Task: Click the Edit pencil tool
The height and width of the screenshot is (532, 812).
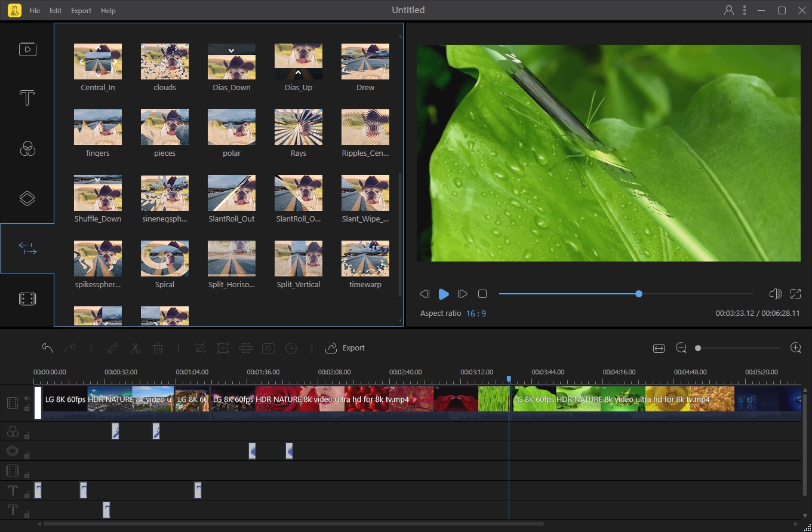Action: point(112,348)
